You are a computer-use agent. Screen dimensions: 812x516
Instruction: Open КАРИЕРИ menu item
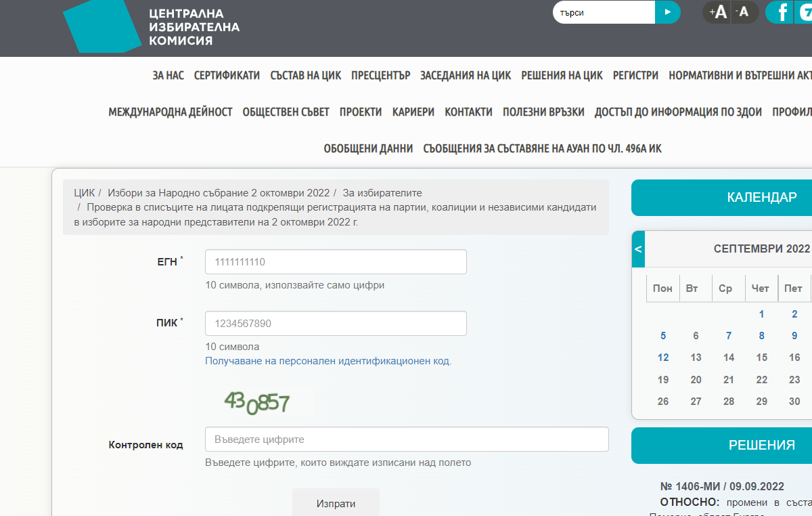point(413,112)
